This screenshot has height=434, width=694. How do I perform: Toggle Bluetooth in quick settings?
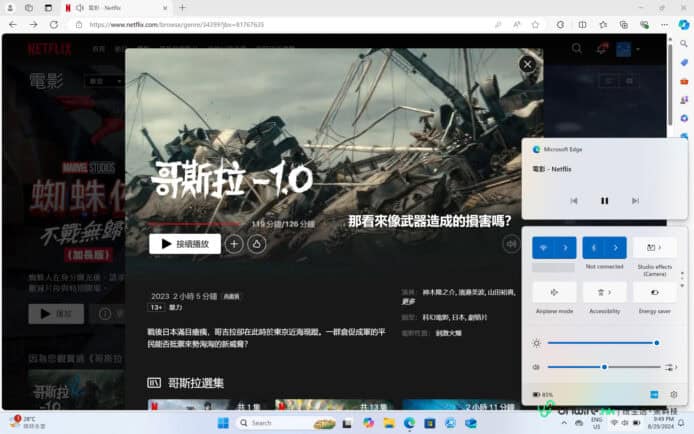596,247
